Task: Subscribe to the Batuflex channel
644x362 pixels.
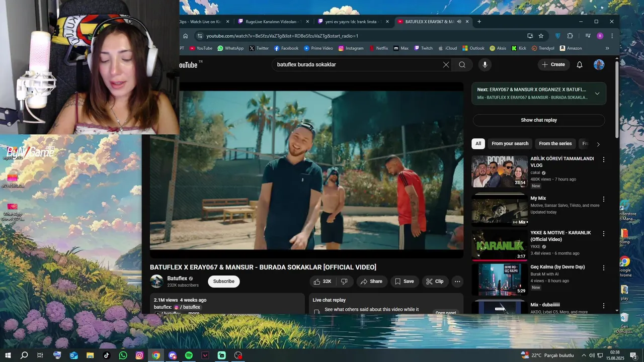Action: pyautogui.click(x=224, y=282)
